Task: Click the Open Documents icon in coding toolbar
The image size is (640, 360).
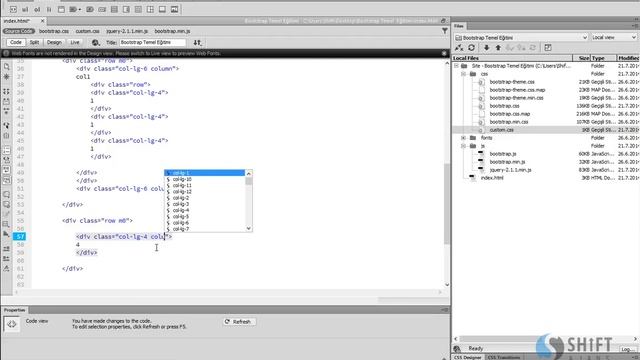Action: pos(6,67)
